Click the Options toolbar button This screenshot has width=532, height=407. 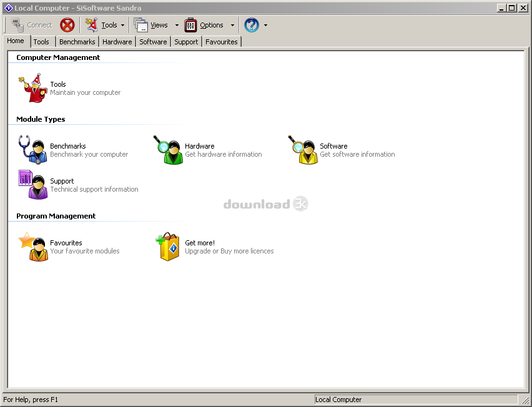204,25
